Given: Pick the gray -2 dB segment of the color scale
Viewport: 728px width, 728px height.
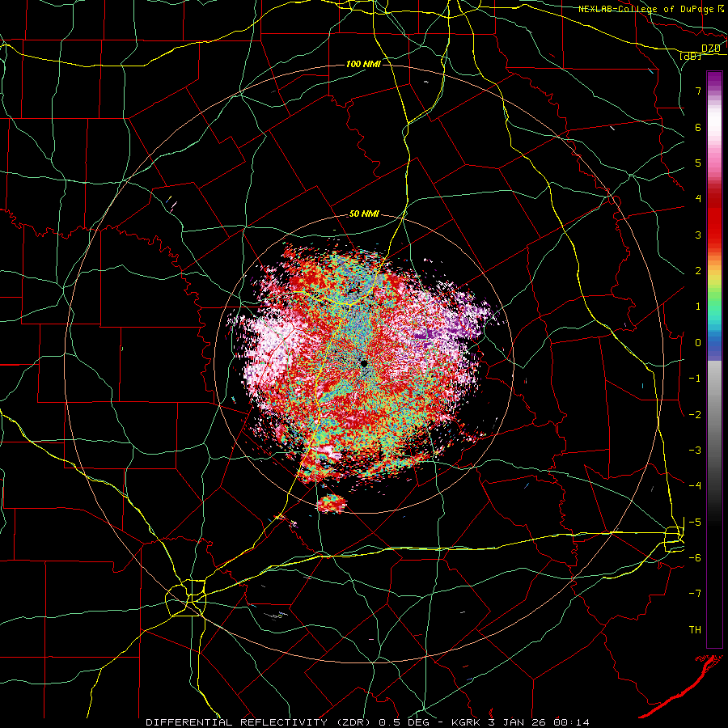Looking at the screenshot, I should (x=714, y=415).
